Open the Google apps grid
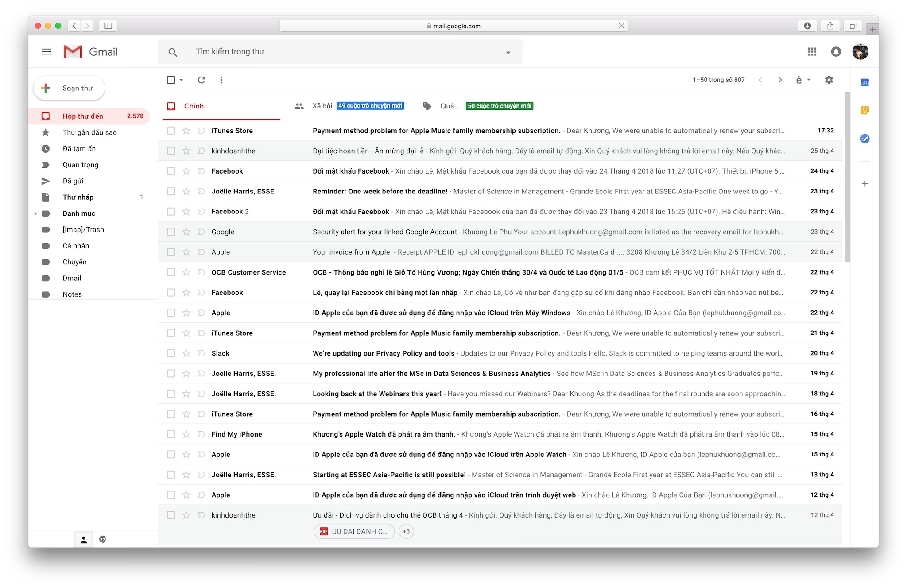The height and width of the screenshot is (588, 907). pyautogui.click(x=811, y=52)
